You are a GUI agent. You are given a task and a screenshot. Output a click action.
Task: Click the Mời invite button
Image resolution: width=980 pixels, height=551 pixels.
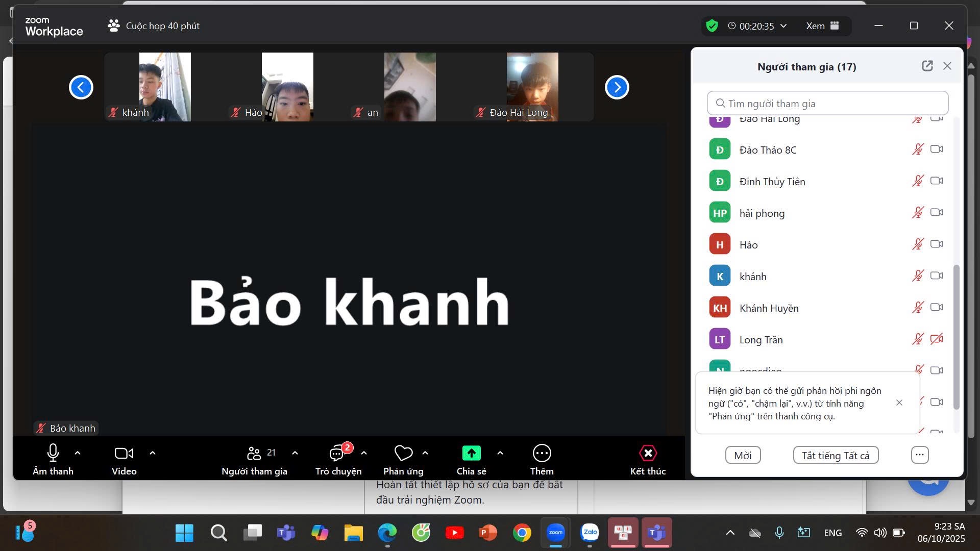click(x=743, y=455)
